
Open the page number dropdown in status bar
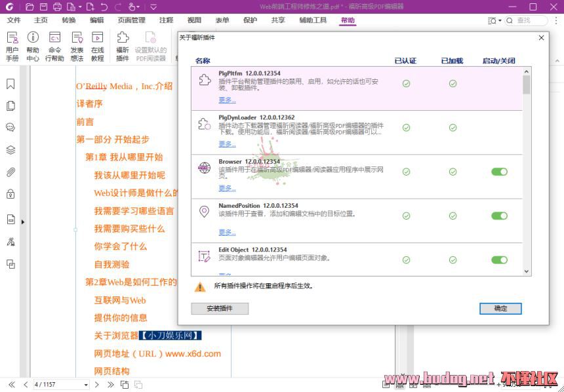[x=86, y=385]
